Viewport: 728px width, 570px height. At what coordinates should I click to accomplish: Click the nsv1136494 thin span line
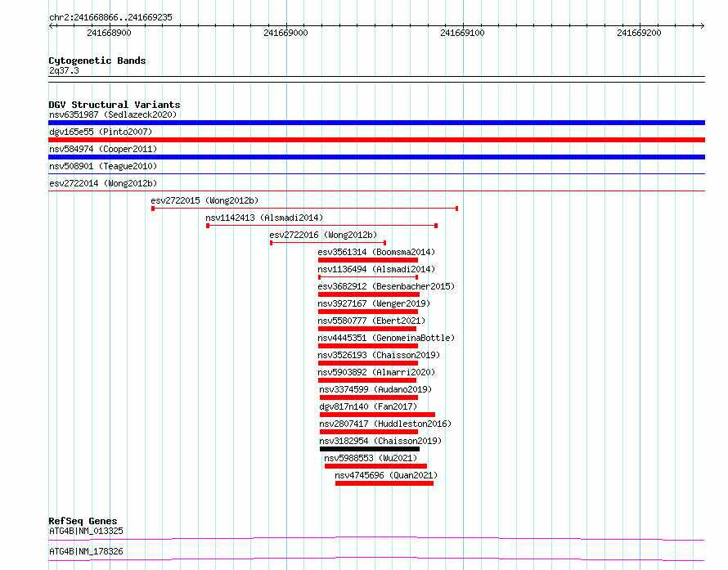pos(368,277)
